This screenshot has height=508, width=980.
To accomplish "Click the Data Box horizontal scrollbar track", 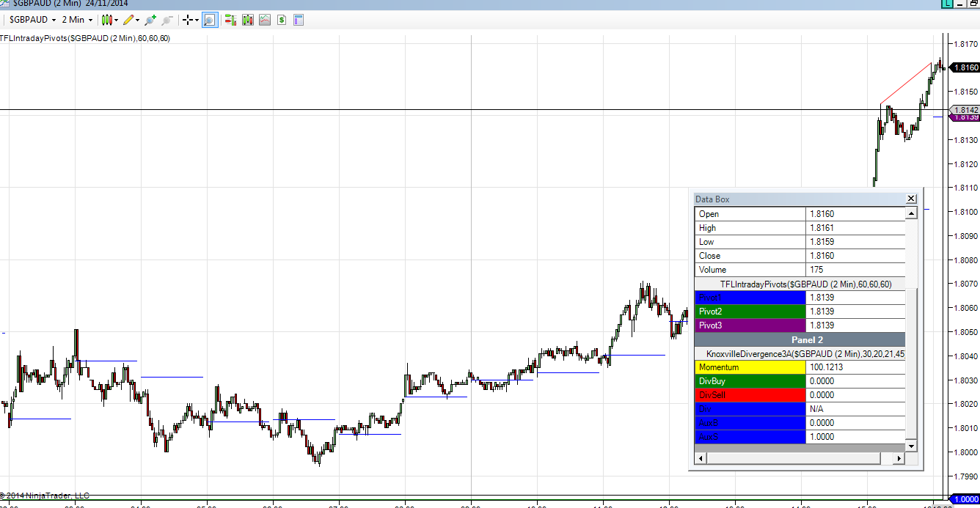I will click(886, 458).
